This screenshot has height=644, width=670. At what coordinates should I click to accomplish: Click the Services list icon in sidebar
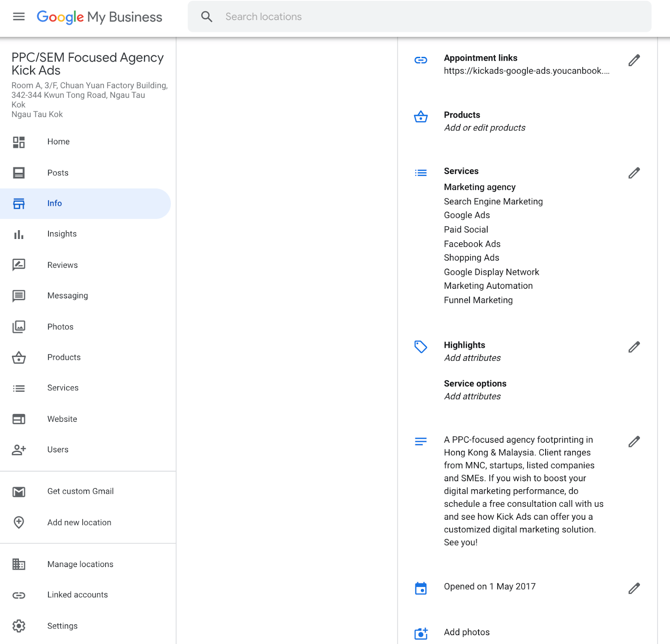pos(19,388)
